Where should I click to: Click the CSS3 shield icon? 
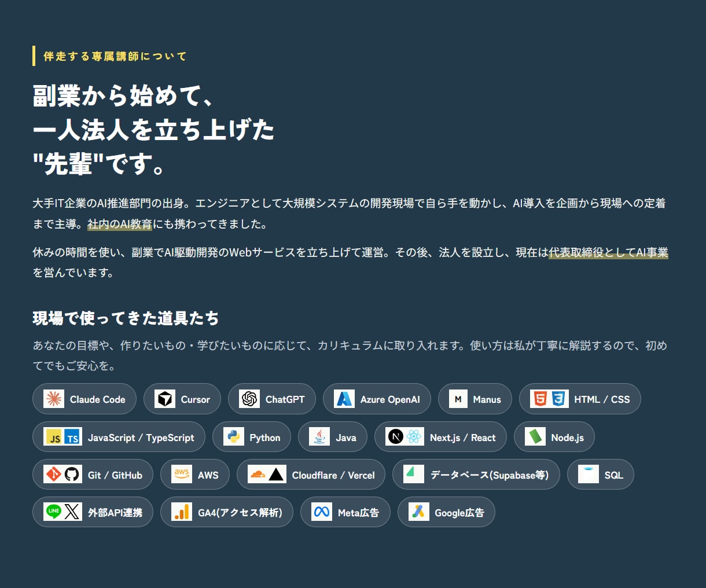pyautogui.click(x=559, y=399)
